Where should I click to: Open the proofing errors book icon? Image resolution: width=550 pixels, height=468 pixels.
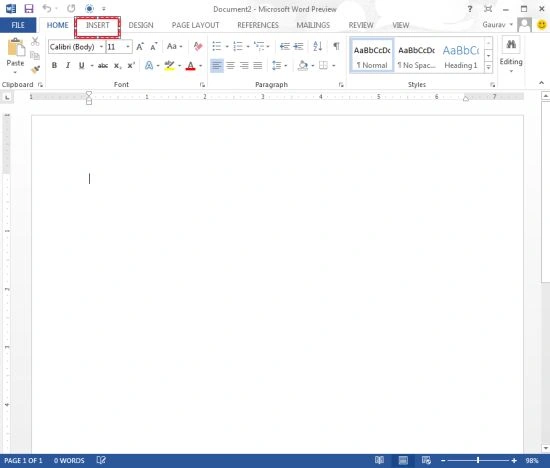tap(101, 460)
